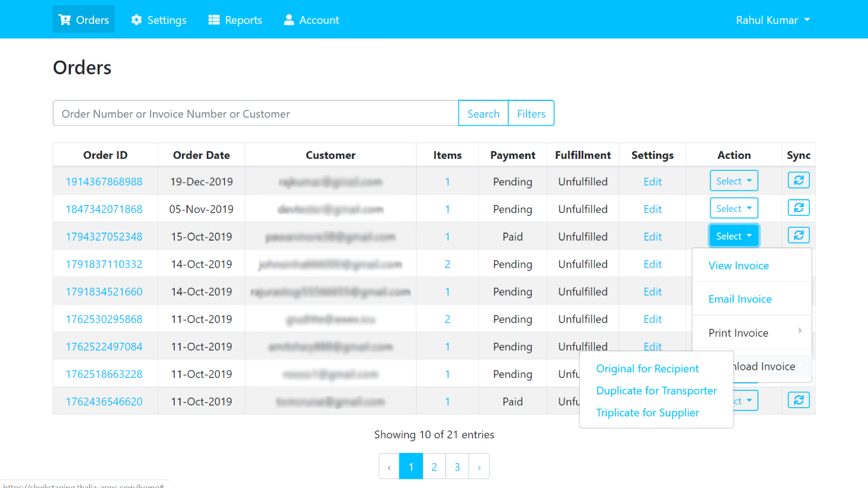Expand the Print Invoice submenu arrow
868x488 pixels.
click(x=800, y=331)
